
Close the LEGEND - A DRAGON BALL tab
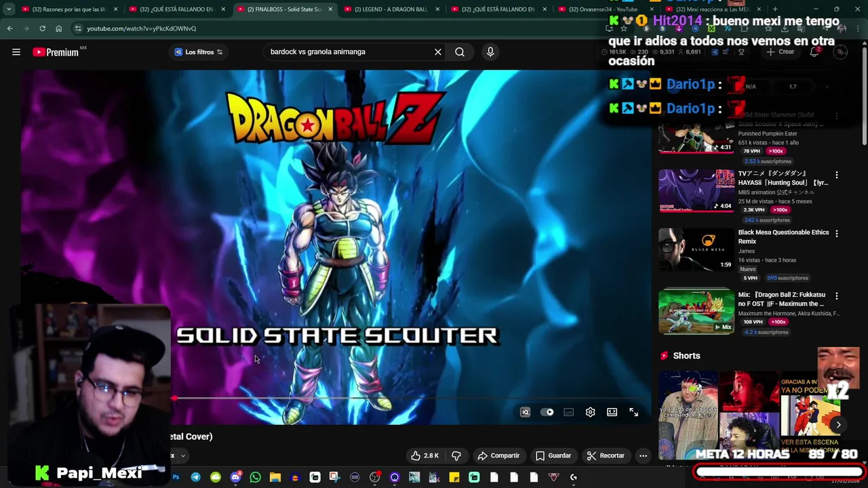(437, 9)
